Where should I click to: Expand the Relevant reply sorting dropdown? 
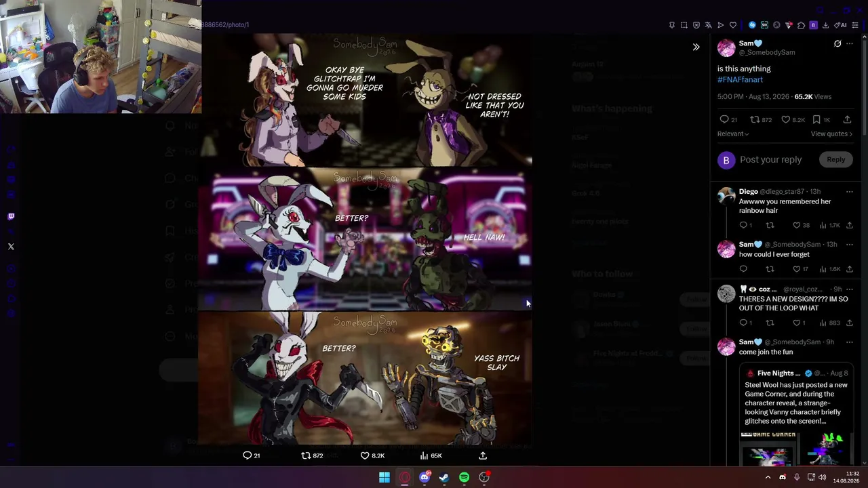(733, 134)
